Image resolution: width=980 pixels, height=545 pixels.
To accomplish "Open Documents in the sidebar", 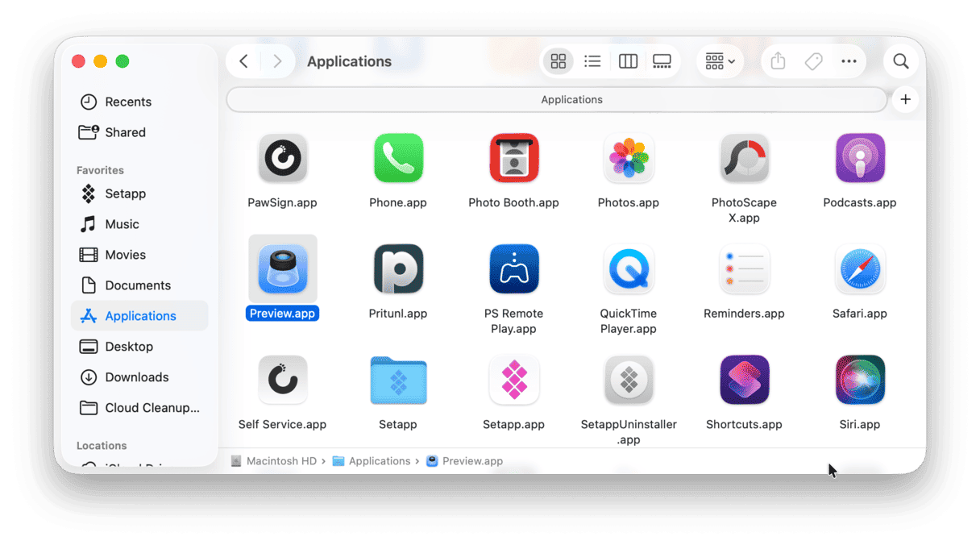I will pos(139,285).
